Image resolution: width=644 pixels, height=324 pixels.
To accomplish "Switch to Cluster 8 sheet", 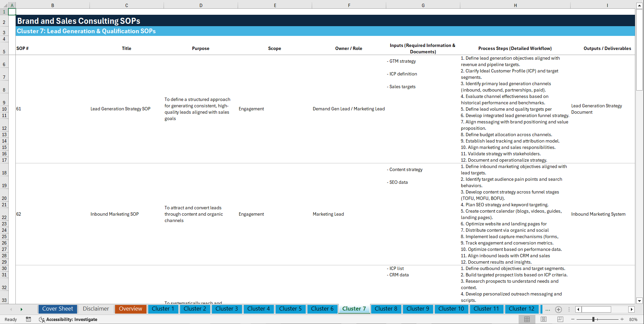I will tap(386, 309).
